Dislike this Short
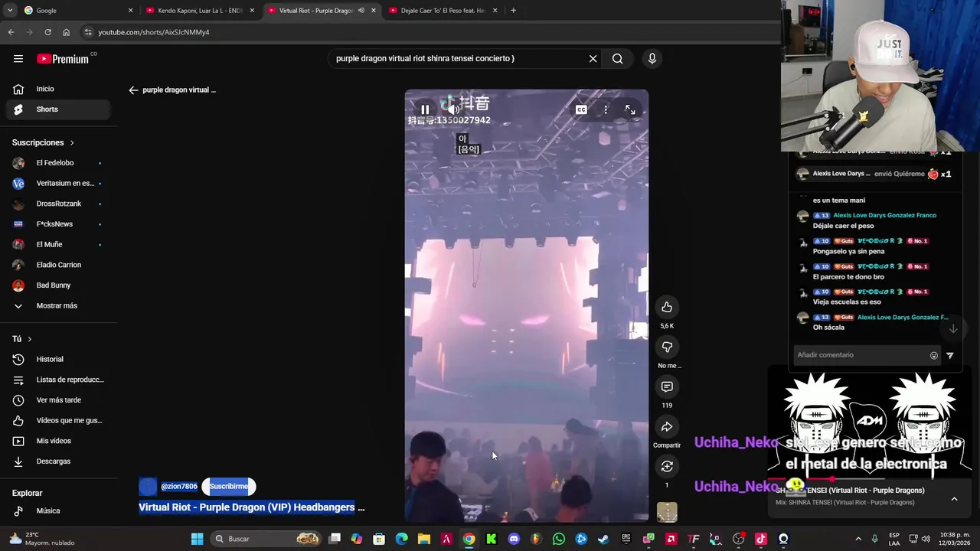 click(x=667, y=347)
